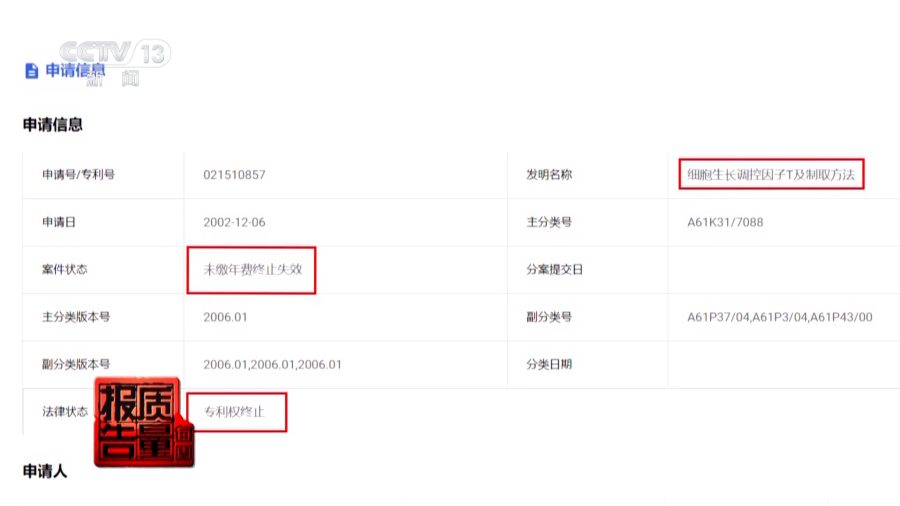The image size is (900, 506).
Task: Click the 申请人 section heading
Action: [45, 471]
